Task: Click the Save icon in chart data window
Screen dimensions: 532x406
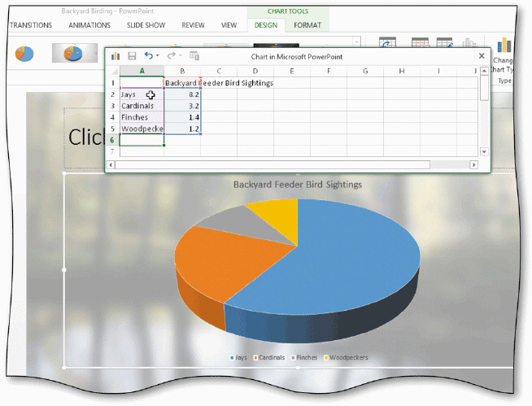Action: (132, 56)
